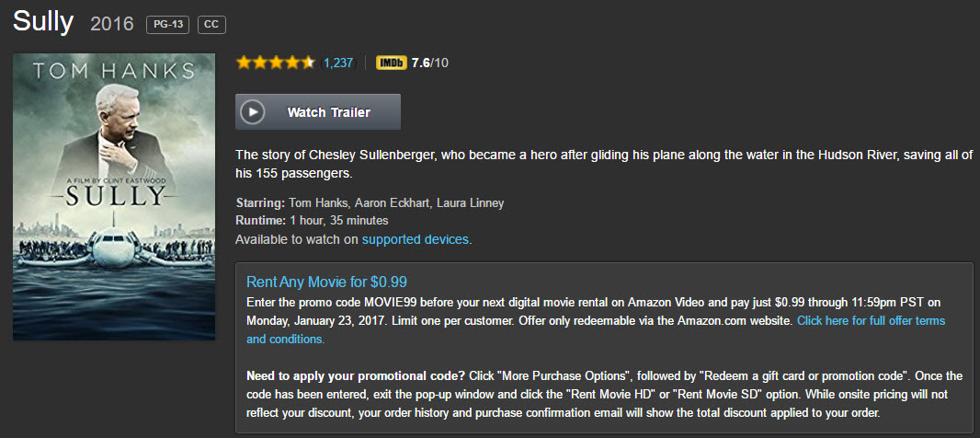The height and width of the screenshot is (438, 980).
Task: Click the 7.6/10 IMDb score
Action: [429, 63]
